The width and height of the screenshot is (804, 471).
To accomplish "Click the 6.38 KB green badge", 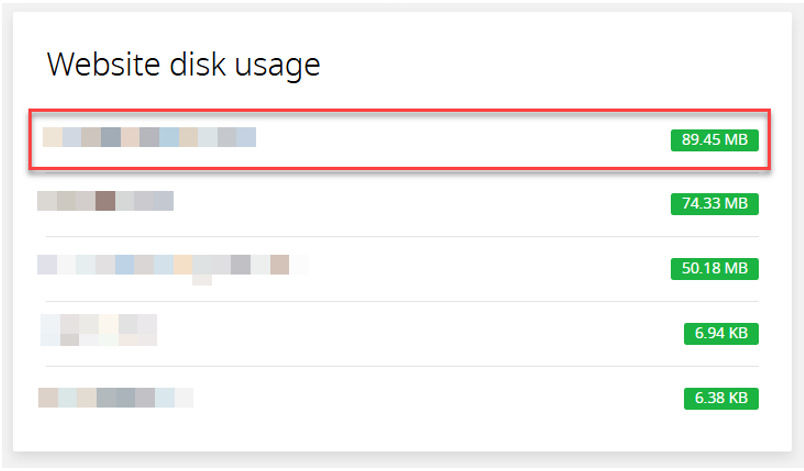I will [x=721, y=398].
